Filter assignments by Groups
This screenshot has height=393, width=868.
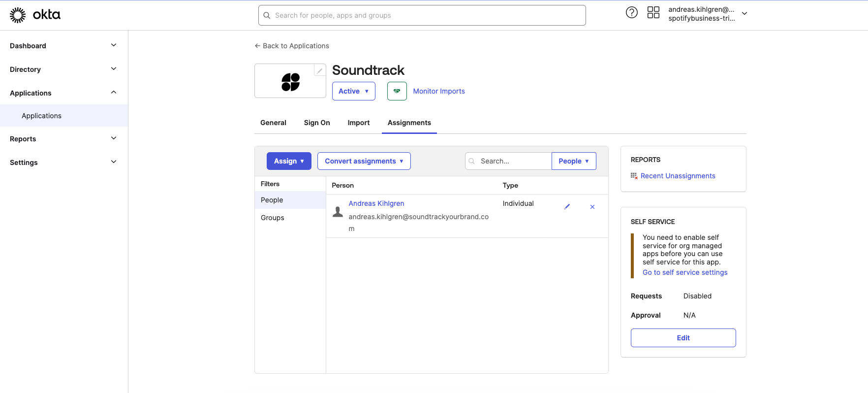coord(290,218)
